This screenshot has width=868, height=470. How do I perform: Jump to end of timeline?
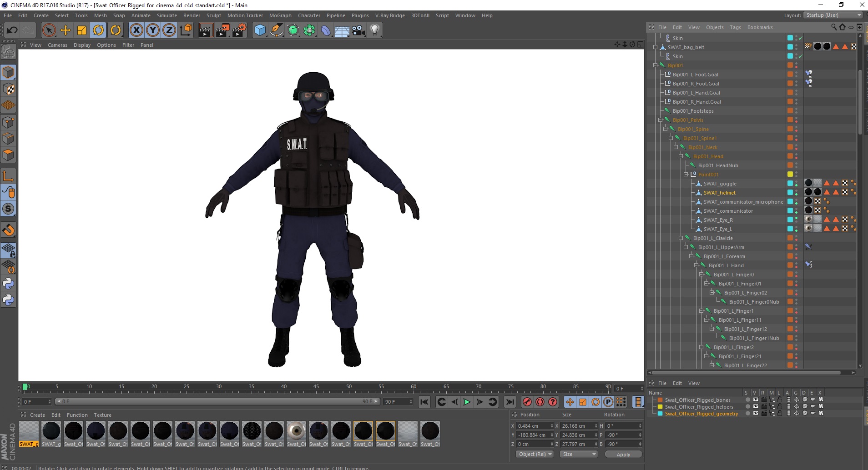pos(510,402)
